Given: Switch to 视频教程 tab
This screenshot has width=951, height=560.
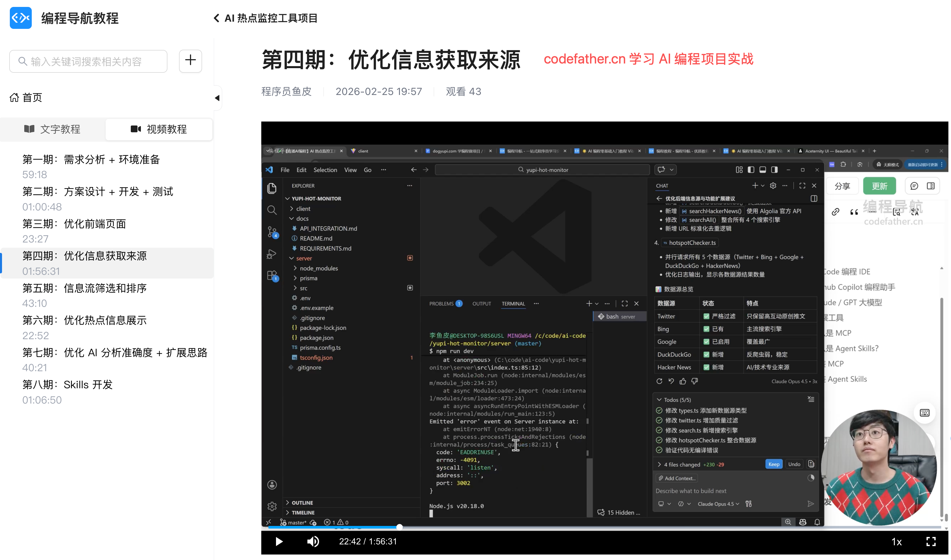Looking at the screenshot, I should (159, 129).
